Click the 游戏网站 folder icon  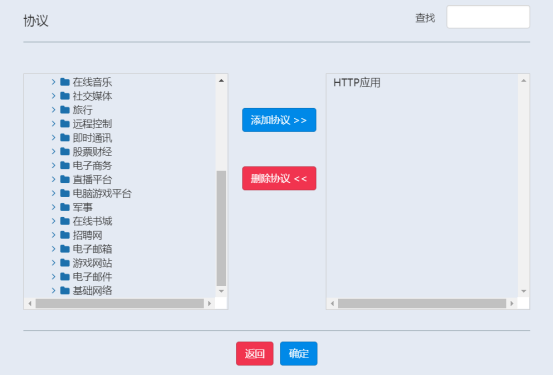pyautogui.click(x=65, y=263)
